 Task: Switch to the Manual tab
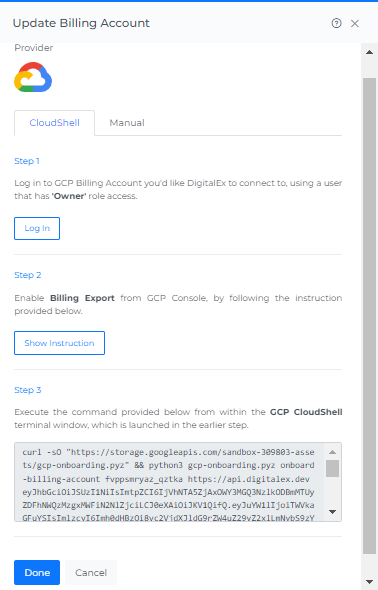127,123
